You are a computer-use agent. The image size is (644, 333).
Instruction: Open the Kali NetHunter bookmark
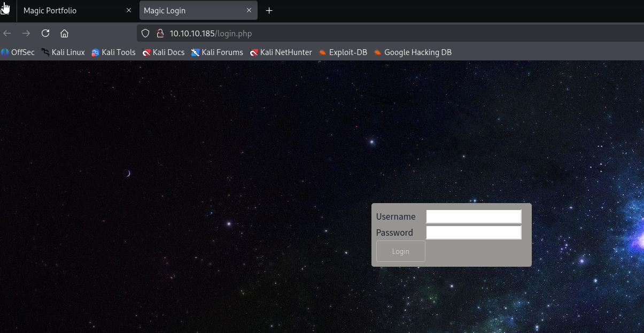[281, 52]
